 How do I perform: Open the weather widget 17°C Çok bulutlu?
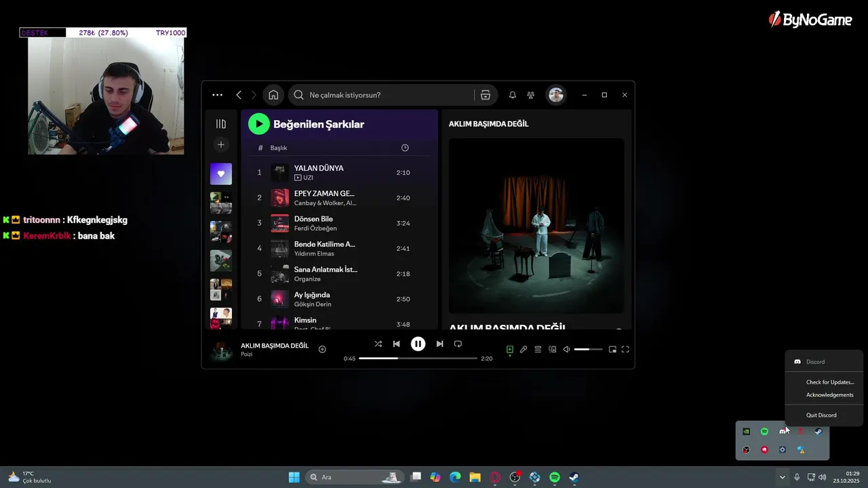(29, 477)
